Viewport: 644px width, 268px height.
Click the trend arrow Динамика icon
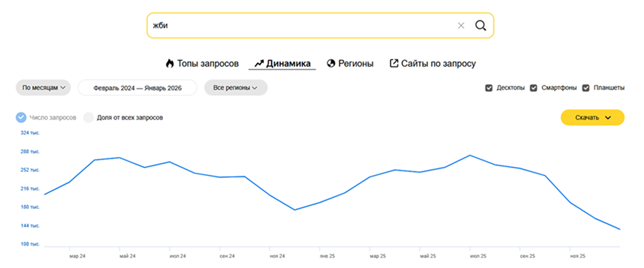[258, 64]
